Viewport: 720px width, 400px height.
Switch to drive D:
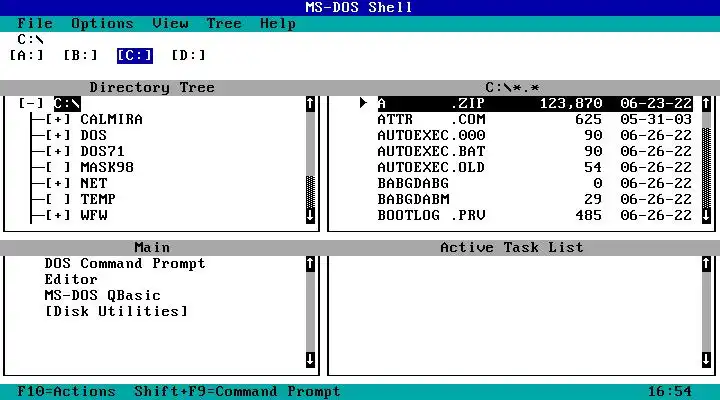pyautogui.click(x=188, y=56)
